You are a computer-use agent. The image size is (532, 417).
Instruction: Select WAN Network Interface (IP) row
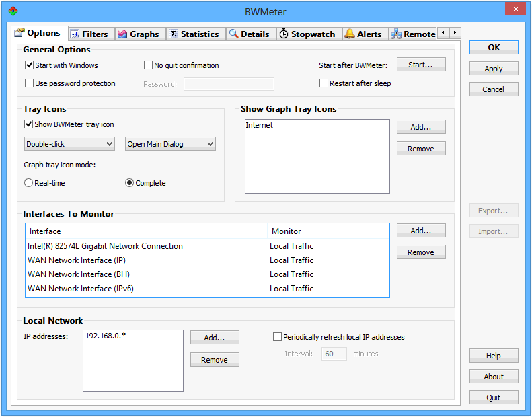coord(207,260)
